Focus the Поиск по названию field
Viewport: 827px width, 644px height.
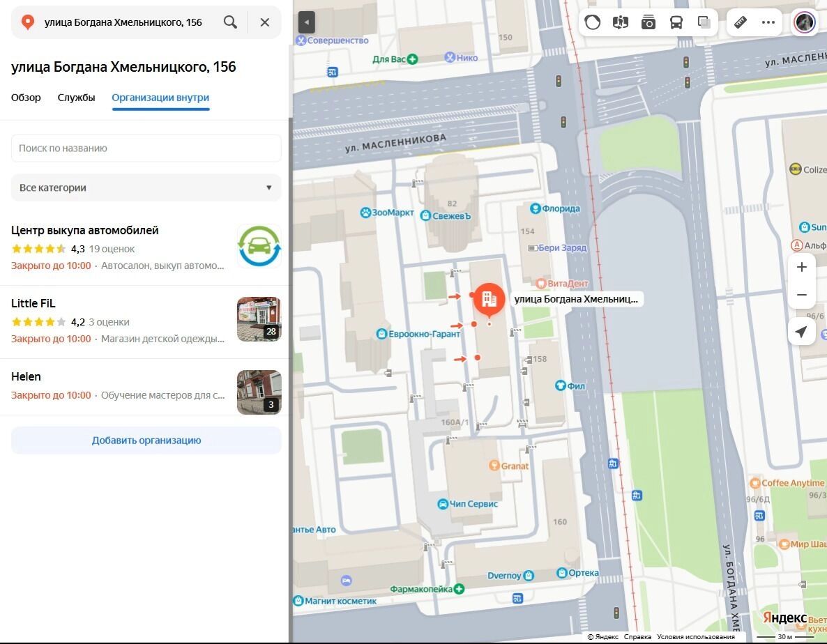coord(146,148)
